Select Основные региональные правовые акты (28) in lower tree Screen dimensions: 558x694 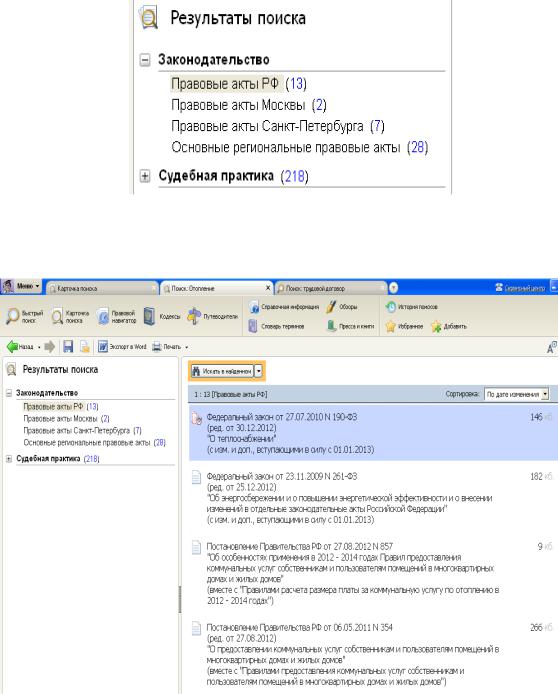(94, 442)
